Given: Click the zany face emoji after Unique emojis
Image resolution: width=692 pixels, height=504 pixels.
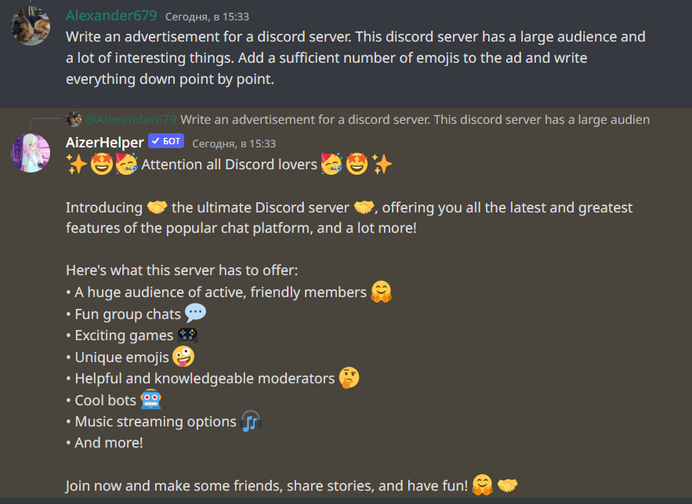Looking at the screenshot, I should (184, 357).
